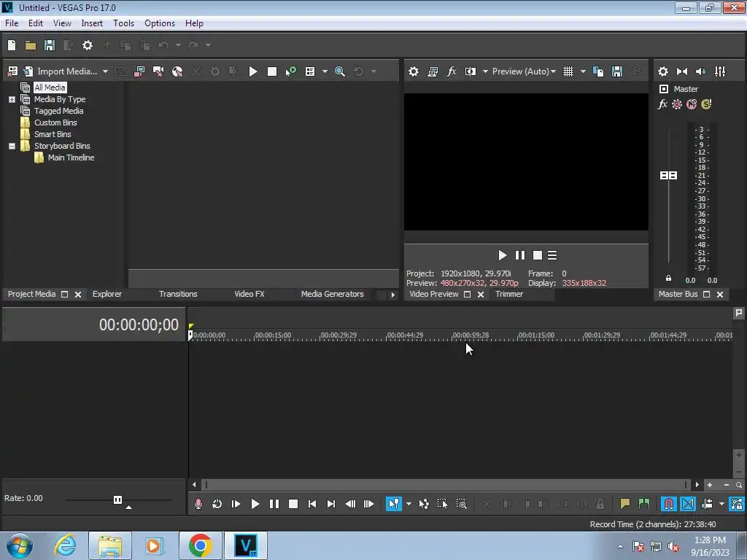
Task: Open video preview project properties gear
Action: tap(414, 71)
